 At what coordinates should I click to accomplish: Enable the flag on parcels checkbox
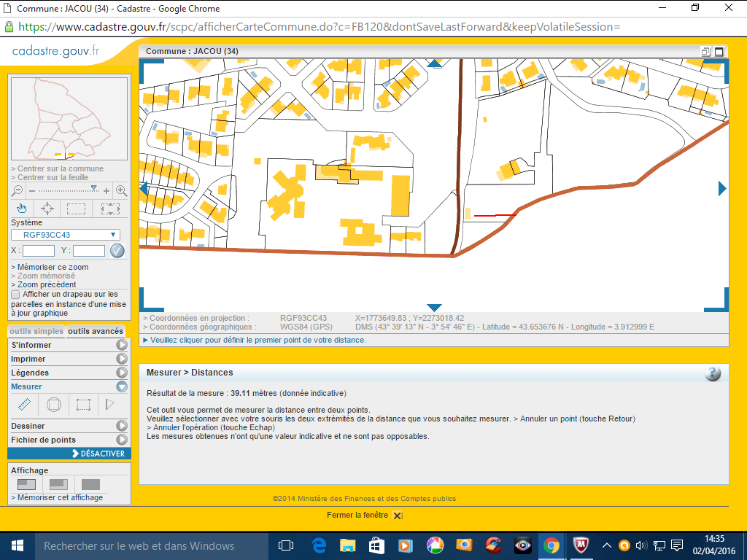[x=15, y=295]
